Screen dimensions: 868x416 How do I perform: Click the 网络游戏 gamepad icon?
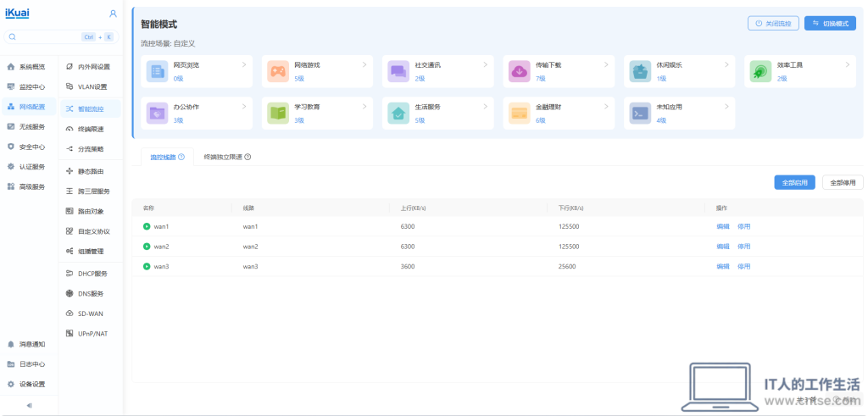pyautogui.click(x=278, y=71)
